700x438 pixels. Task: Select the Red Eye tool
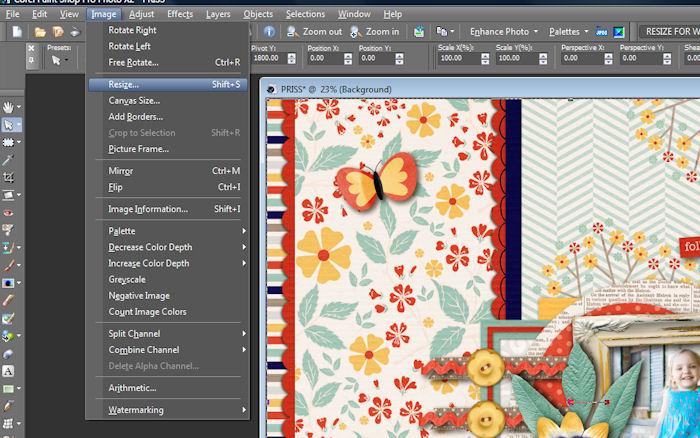[x=8, y=213]
